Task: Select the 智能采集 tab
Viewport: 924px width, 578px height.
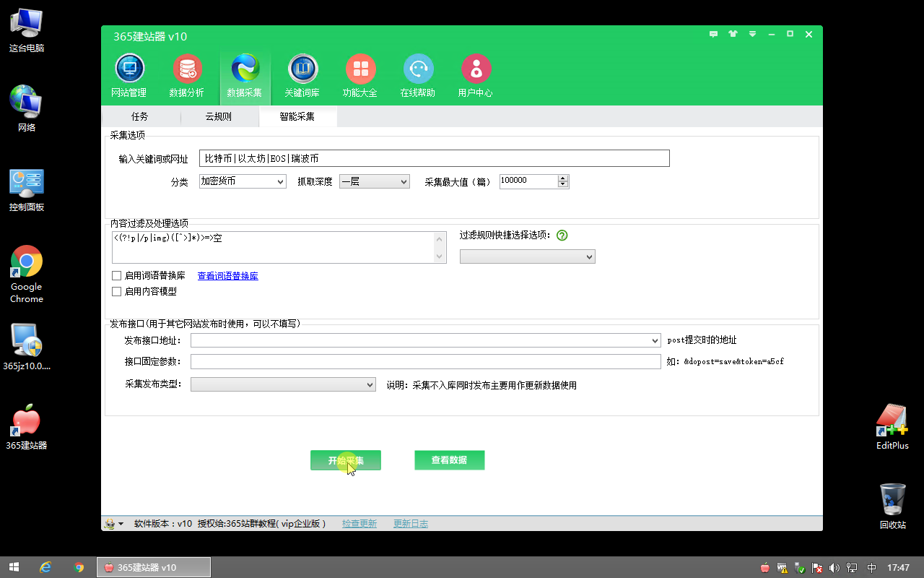Action: click(x=297, y=116)
